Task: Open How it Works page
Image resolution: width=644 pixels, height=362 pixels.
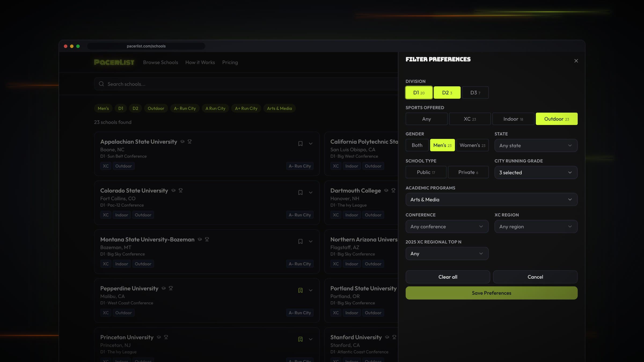Action: [x=200, y=62]
